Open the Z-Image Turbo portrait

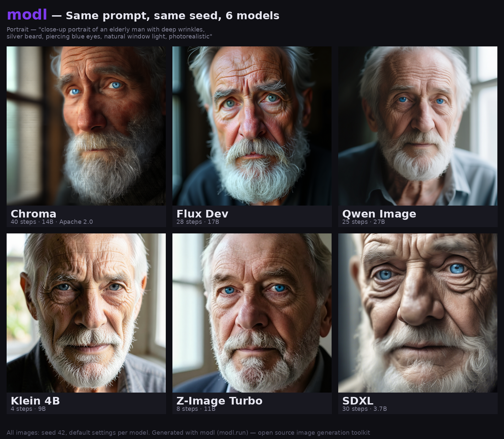[x=252, y=313]
